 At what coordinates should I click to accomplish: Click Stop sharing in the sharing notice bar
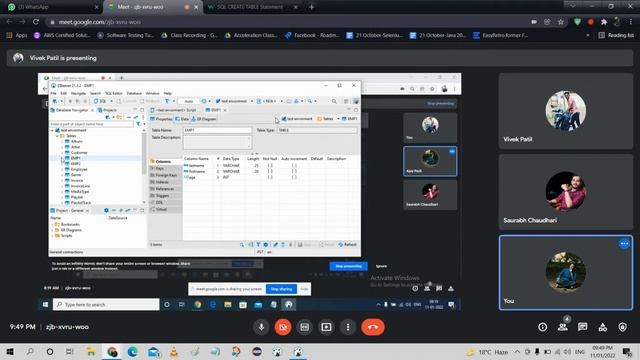pos(281,289)
